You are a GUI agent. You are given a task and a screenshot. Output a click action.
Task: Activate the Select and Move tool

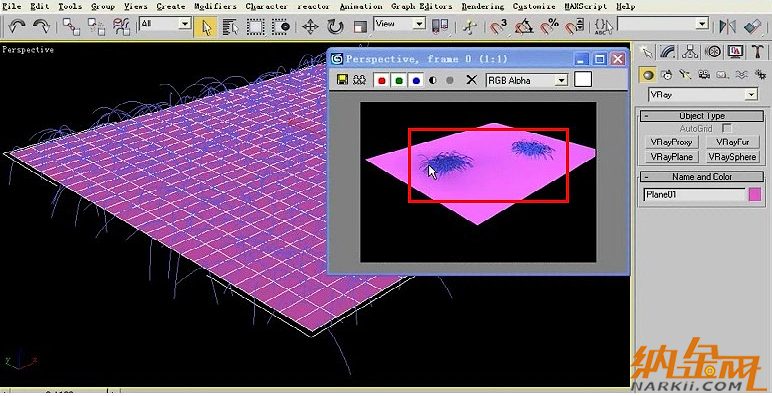[310, 27]
